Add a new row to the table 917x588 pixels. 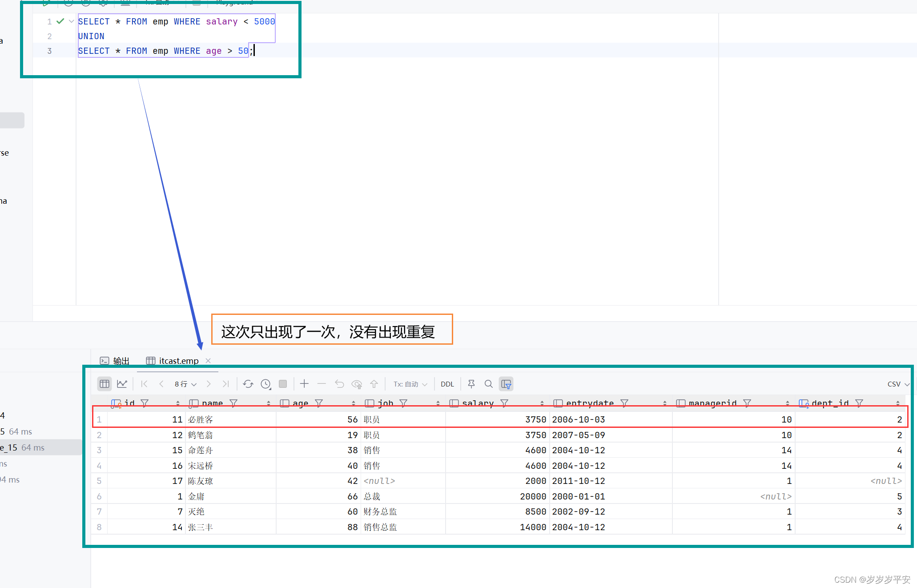pyautogui.click(x=304, y=383)
